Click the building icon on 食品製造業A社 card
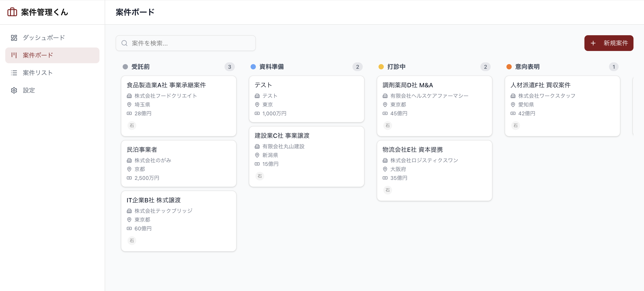 click(129, 96)
